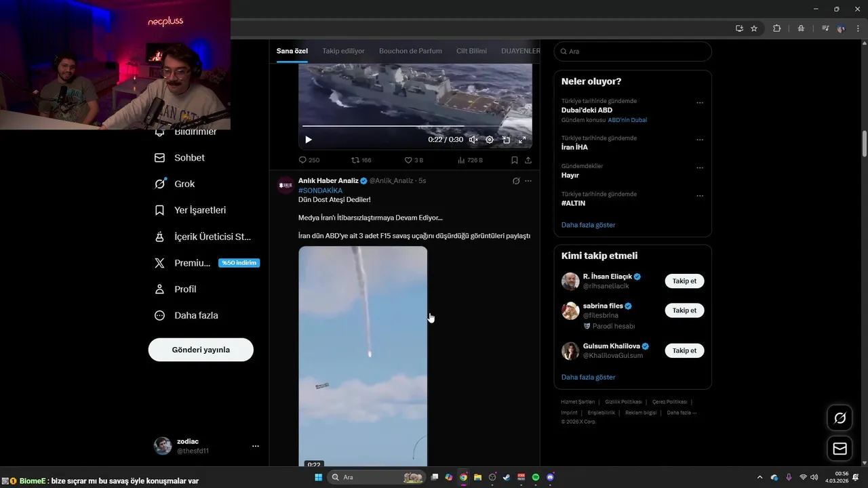
Task: Open R. İhsan Eliaçık's avatar
Action: tap(570, 281)
